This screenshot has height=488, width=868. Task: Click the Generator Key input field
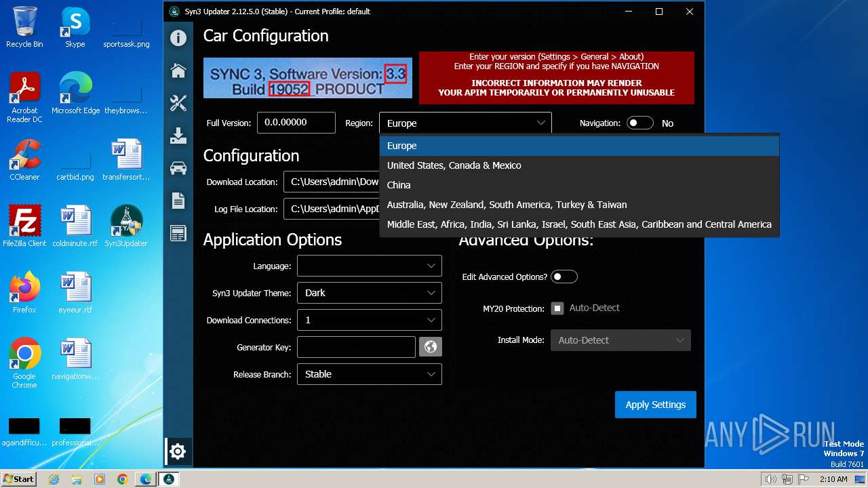(356, 347)
